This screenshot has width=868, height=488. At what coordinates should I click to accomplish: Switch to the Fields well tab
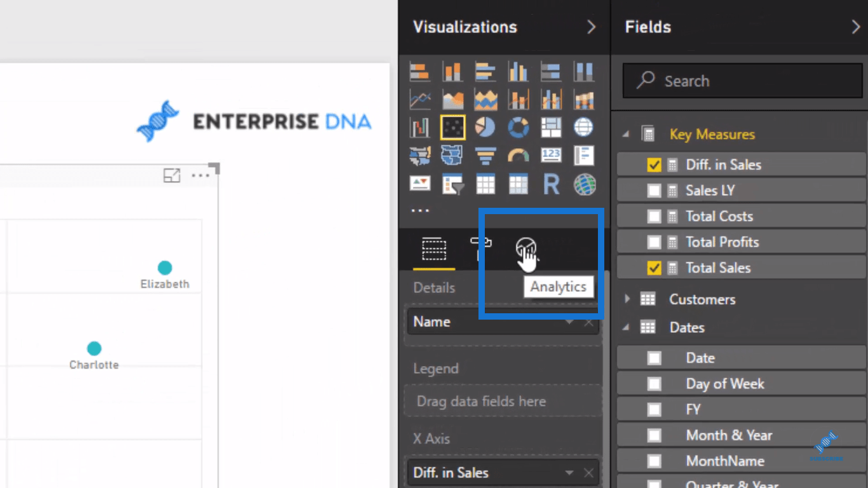point(434,250)
